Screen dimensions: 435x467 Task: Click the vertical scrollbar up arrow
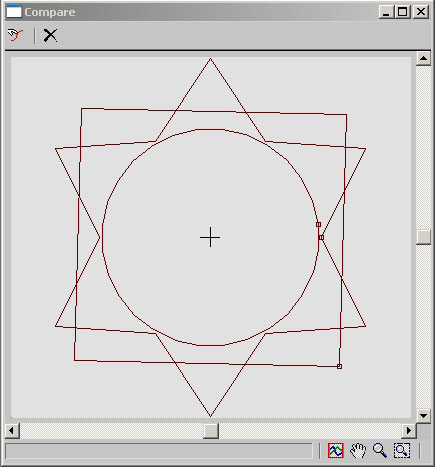point(423,59)
